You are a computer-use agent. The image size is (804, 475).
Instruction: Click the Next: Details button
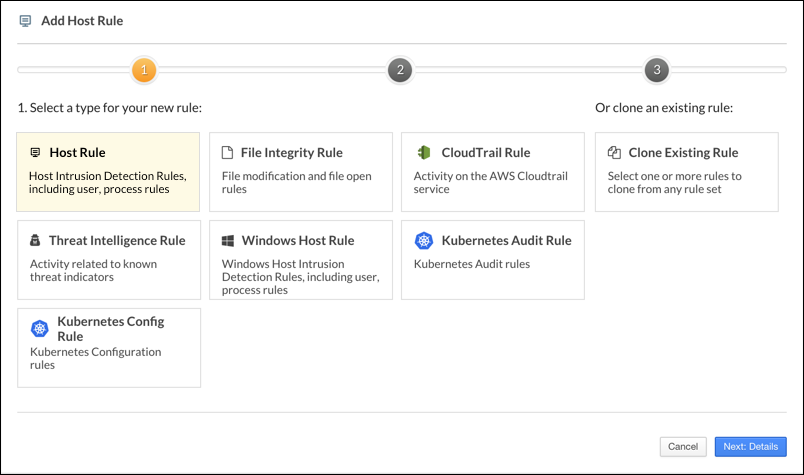pos(750,446)
